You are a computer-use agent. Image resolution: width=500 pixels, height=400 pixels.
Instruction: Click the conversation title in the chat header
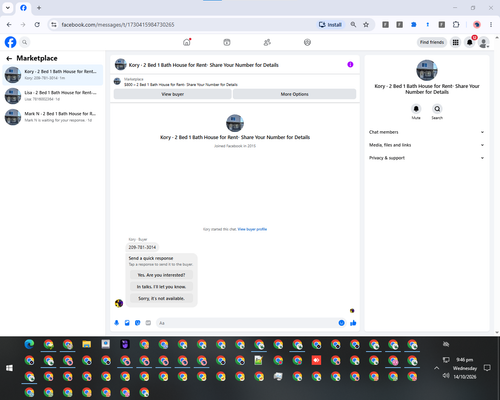tap(204, 65)
